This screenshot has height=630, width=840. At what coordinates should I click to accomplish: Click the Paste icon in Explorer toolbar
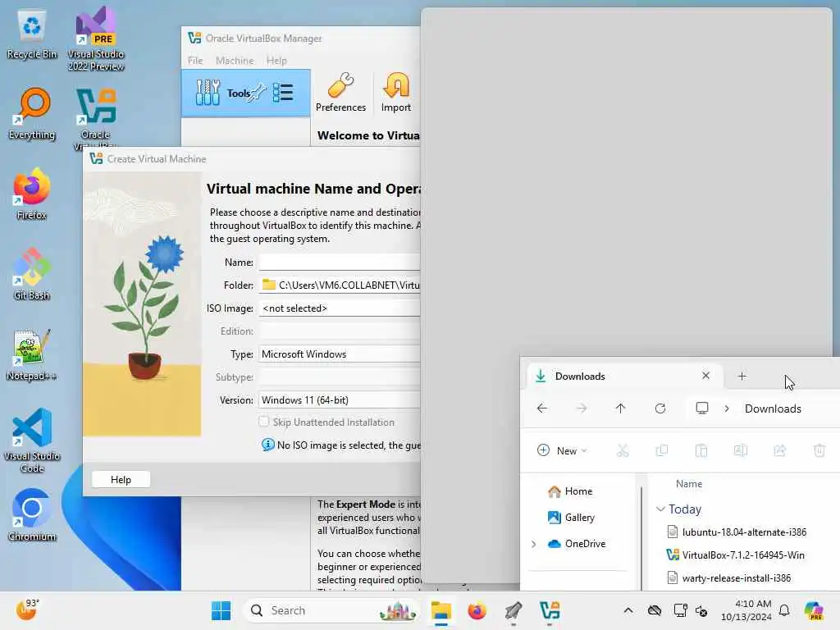tap(701, 450)
